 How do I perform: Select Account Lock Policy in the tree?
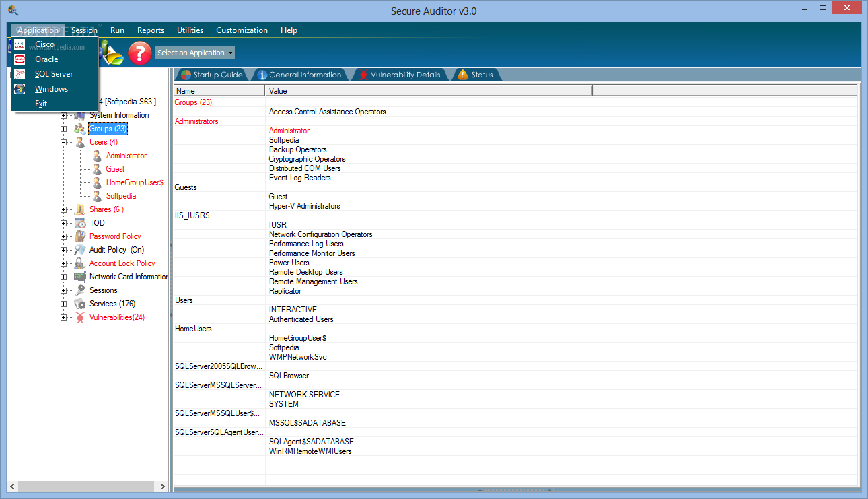tap(122, 263)
